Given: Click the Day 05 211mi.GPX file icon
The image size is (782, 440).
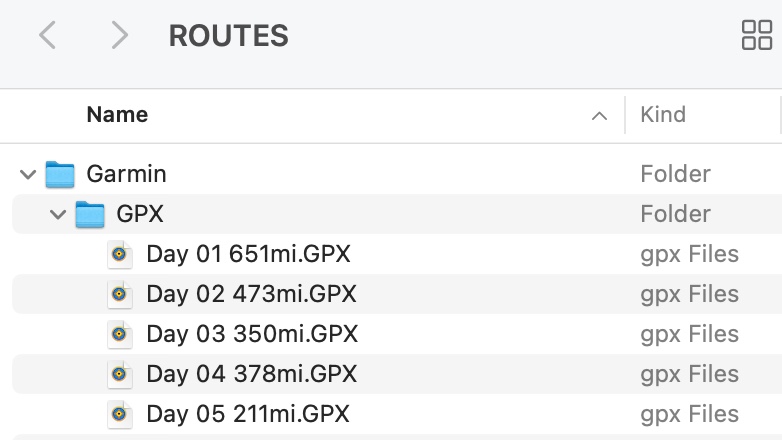Looking at the screenshot, I should click(120, 414).
